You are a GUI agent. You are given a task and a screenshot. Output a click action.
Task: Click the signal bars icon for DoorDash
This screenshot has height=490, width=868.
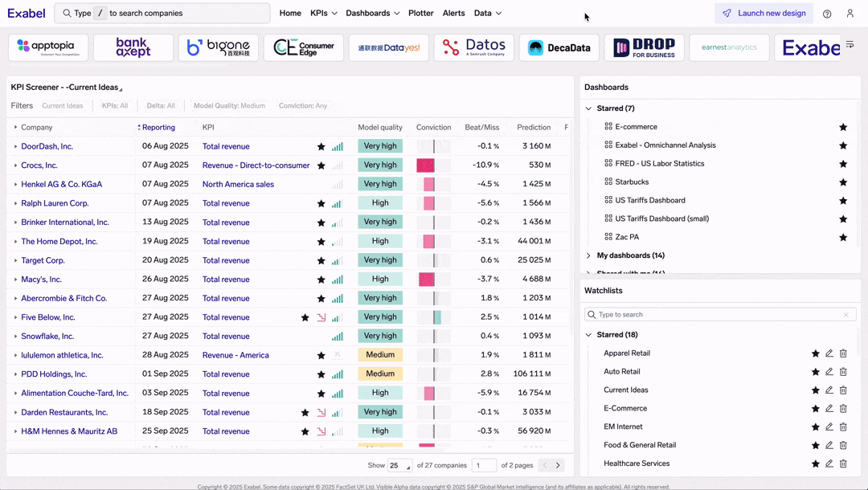tap(337, 146)
